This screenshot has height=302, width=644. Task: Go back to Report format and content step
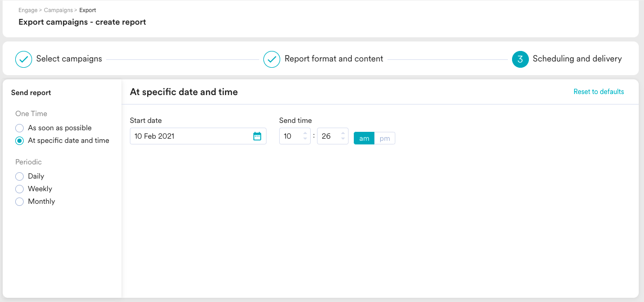(x=333, y=59)
